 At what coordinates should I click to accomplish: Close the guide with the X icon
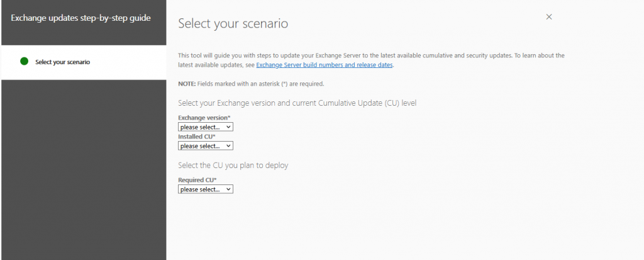[548, 17]
